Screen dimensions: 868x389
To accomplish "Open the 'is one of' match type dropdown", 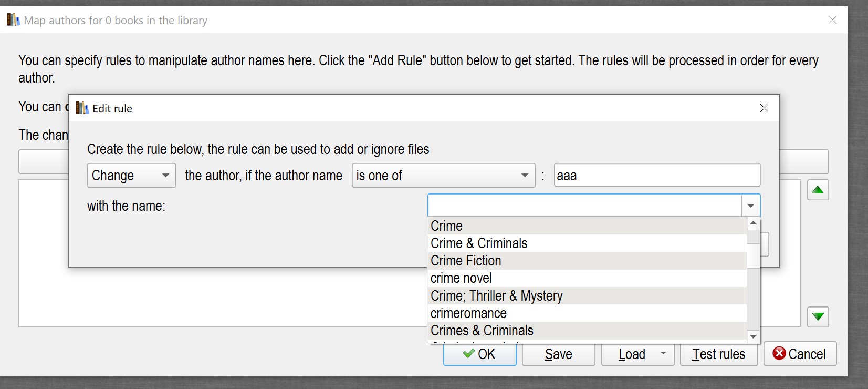I will coord(443,176).
